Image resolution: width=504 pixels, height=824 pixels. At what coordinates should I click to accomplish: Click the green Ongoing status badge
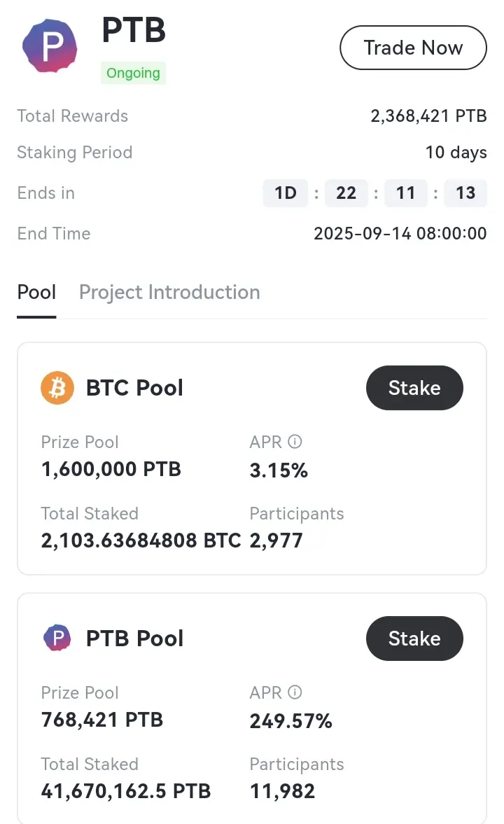tap(133, 73)
